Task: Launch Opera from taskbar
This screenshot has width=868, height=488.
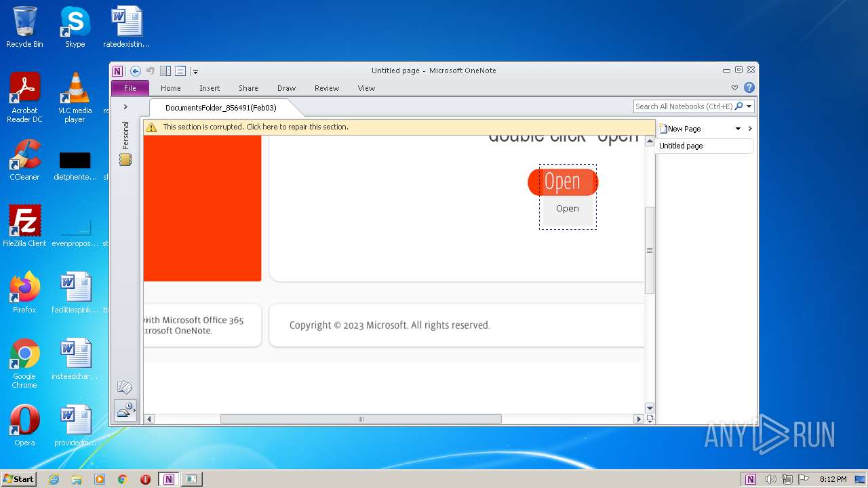Action: [145, 479]
